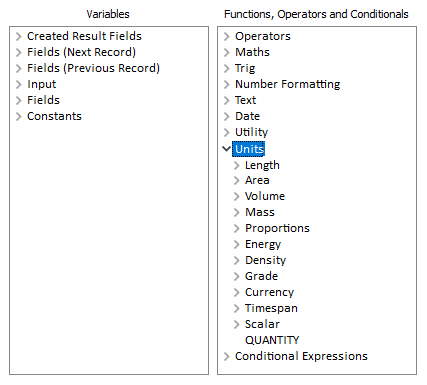Screen dimensions: 427x385
Task: Expand the Fields (Previous Record) arrow
Action: click(x=19, y=68)
